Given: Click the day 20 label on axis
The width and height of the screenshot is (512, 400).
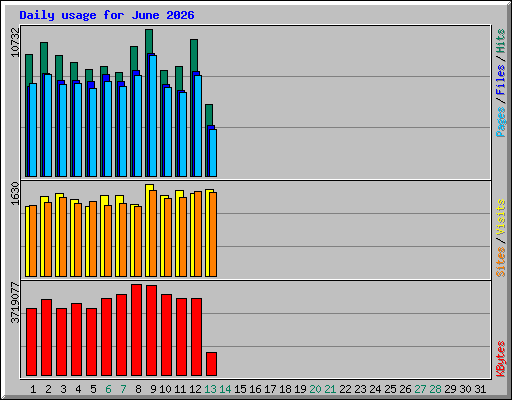Looking at the screenshot, I should (315, 389).
